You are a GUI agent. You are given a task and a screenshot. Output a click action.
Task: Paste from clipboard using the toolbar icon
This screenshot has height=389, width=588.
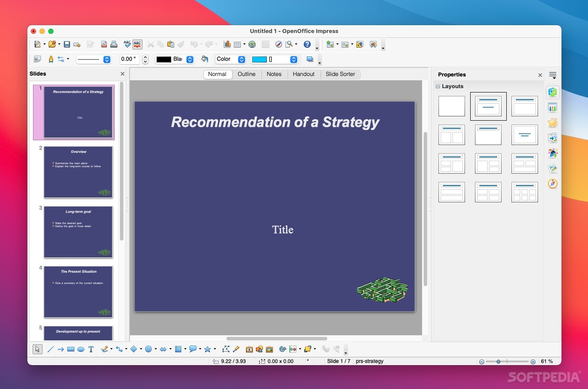[x=171, y=44]
